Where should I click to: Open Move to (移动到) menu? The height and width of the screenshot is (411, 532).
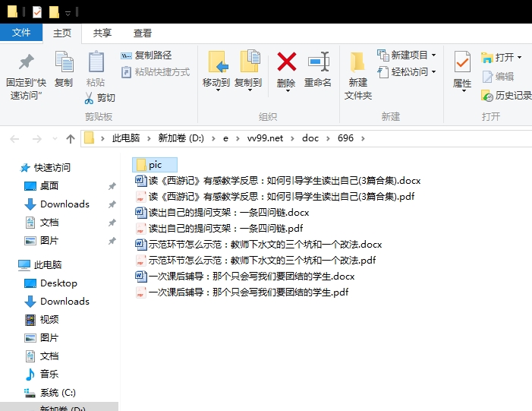click(x=216, y=71)
